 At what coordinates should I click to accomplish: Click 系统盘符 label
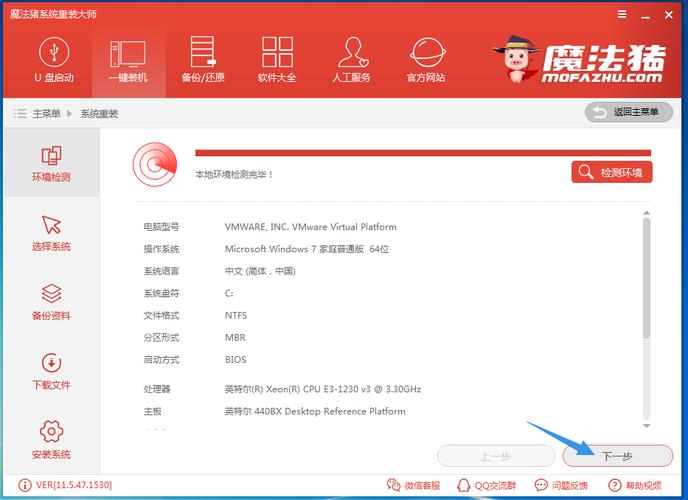coord(161,293)
